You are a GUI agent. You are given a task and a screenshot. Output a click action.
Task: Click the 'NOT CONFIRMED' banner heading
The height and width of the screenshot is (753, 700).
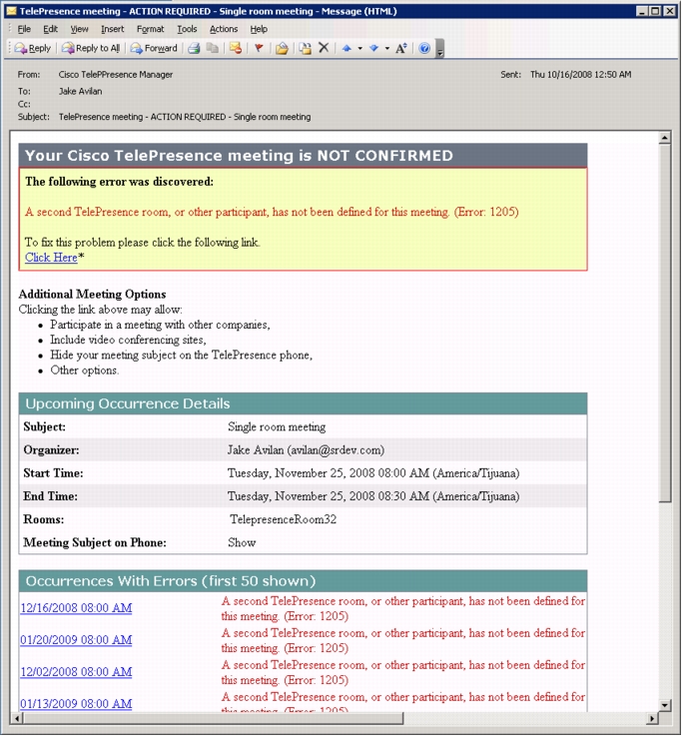pos(303,156)
